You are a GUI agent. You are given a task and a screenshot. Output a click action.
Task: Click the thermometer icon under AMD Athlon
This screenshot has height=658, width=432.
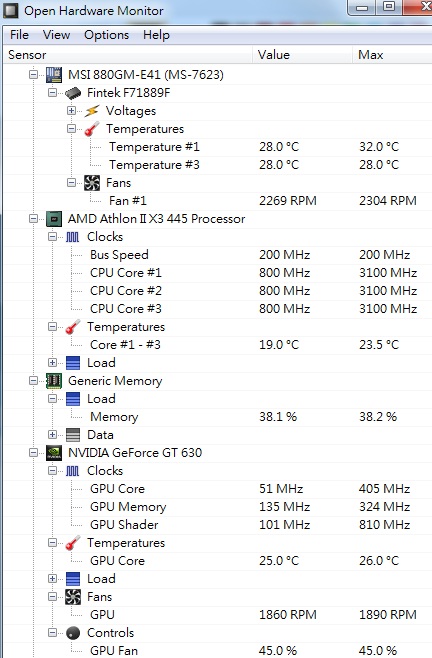point(73,327)
